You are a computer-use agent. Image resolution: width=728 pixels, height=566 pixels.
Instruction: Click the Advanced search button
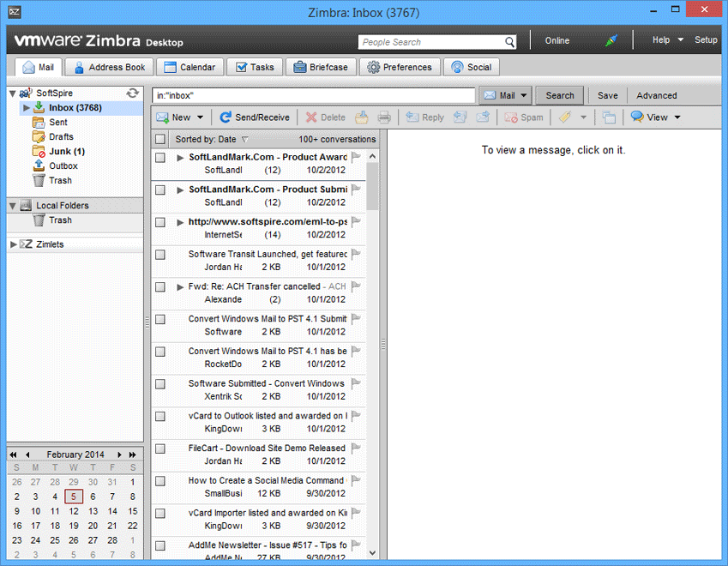(x=656, y=95)
